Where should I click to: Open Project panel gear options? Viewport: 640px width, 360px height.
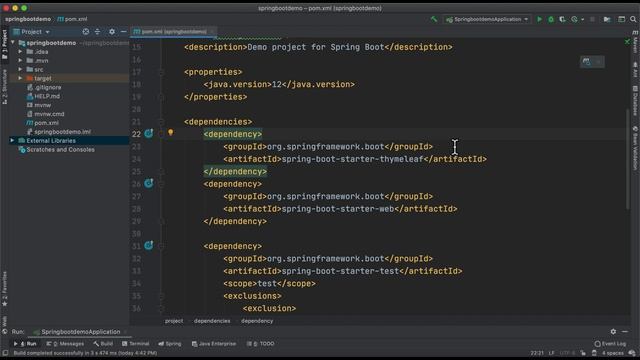112,31
